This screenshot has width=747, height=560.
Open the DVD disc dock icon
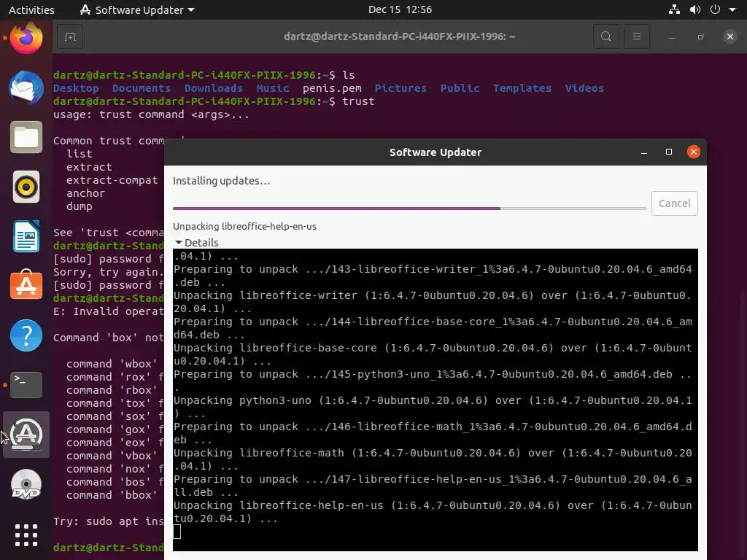26,484
